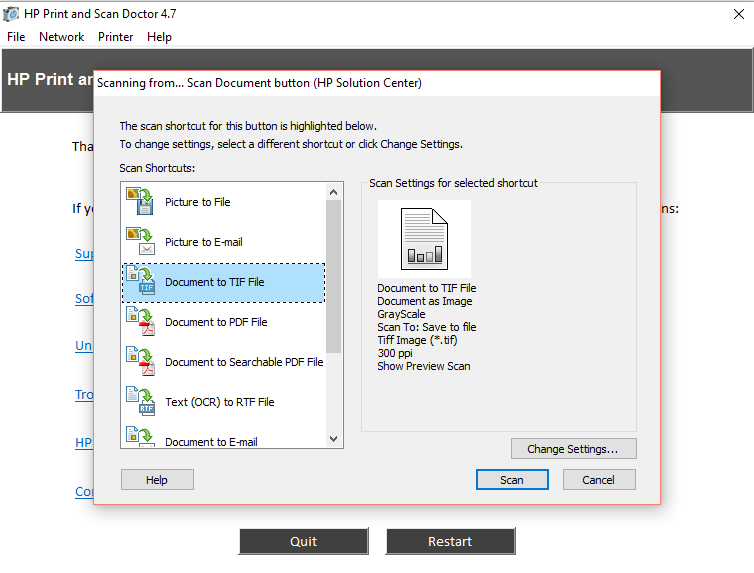
Task: Select the "Document to E-mail" label
Action: click(211, 442)
